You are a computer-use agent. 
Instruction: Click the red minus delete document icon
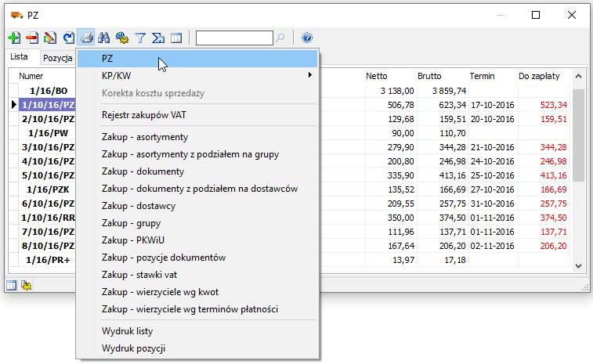tap(32, 38)
